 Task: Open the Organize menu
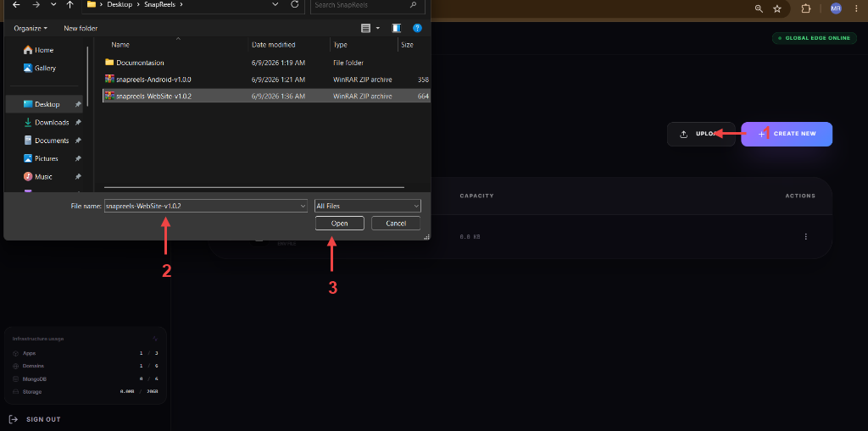coord(31,28)
